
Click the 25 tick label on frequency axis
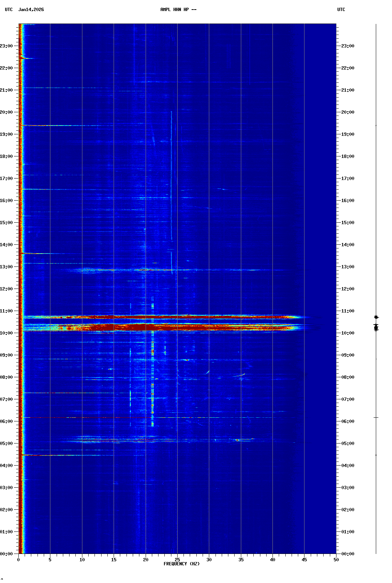click(177, 560)
